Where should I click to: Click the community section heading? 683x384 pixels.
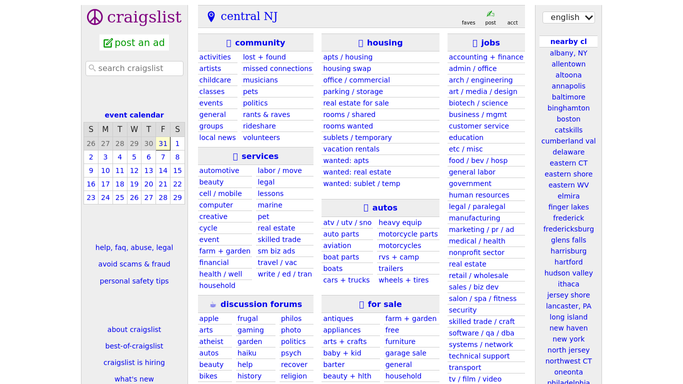[260, 43]
